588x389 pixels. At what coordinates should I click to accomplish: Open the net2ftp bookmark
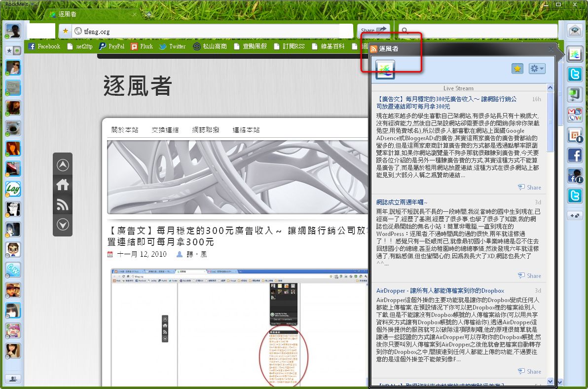[x=80, y=46]
